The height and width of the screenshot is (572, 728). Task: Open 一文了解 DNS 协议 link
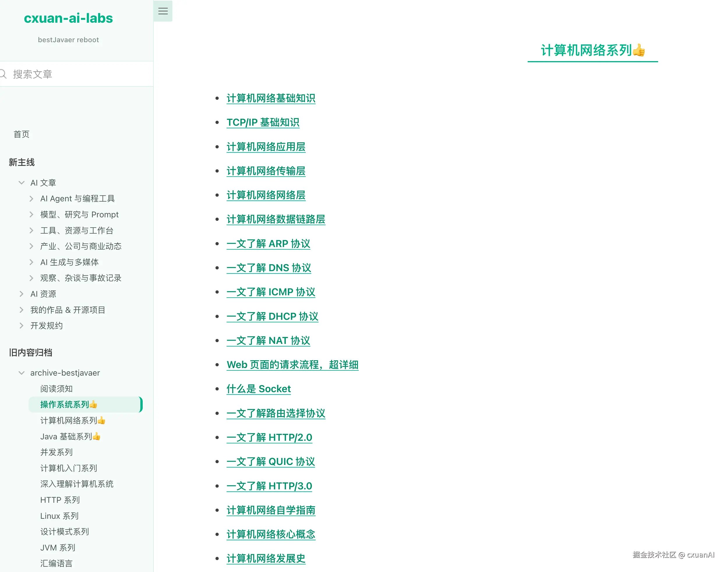click(269, 268)
